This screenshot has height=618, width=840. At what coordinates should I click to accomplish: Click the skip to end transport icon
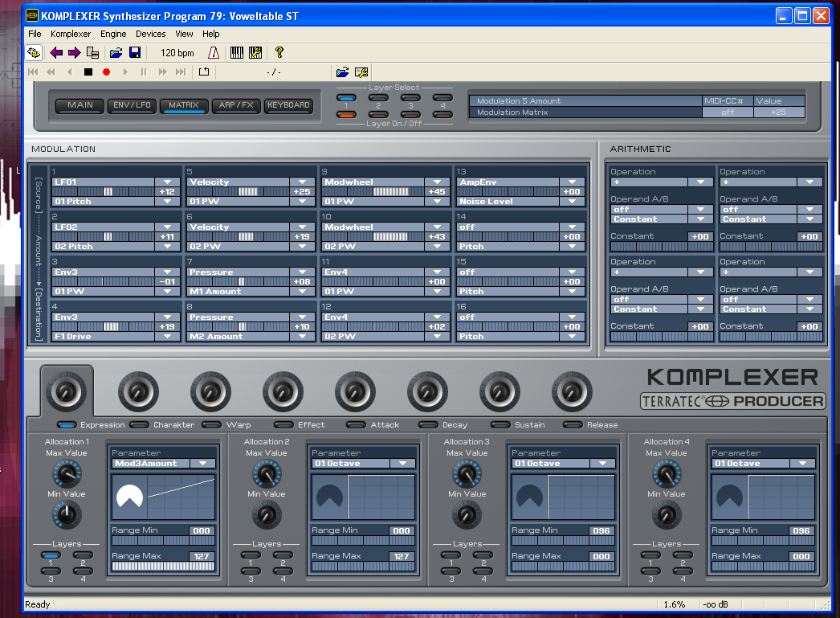point(181,72)
